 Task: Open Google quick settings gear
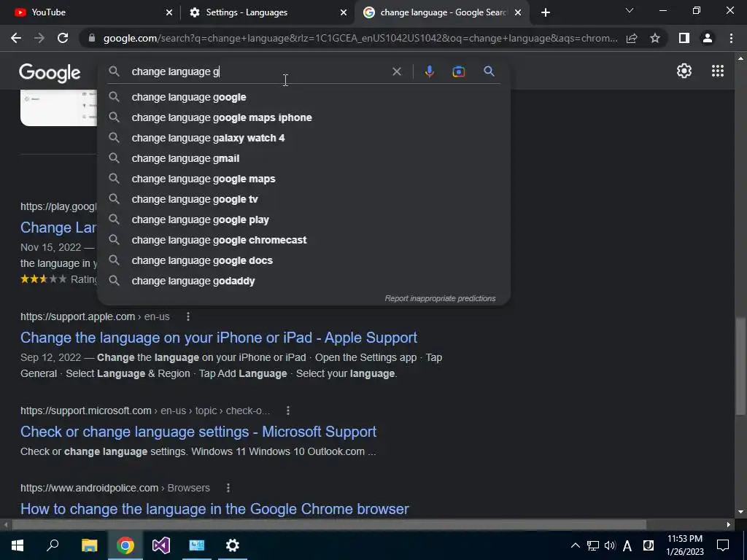point(684,71)
